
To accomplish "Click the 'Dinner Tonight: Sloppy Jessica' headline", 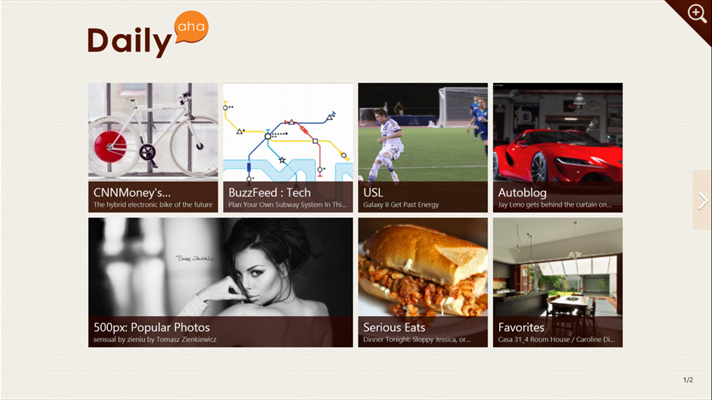I will pos(416,340).
